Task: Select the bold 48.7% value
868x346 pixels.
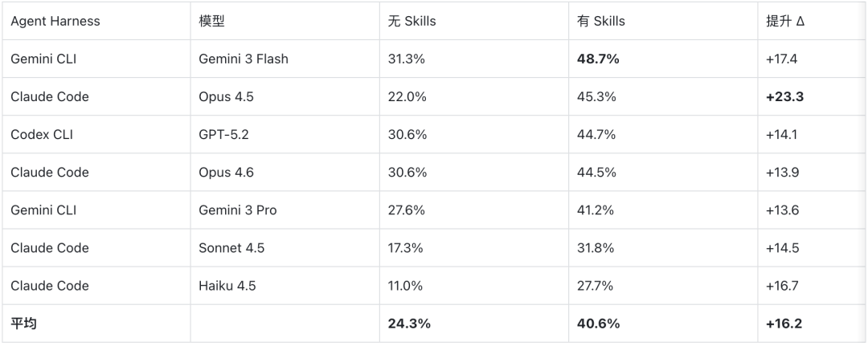Action: 598,59
